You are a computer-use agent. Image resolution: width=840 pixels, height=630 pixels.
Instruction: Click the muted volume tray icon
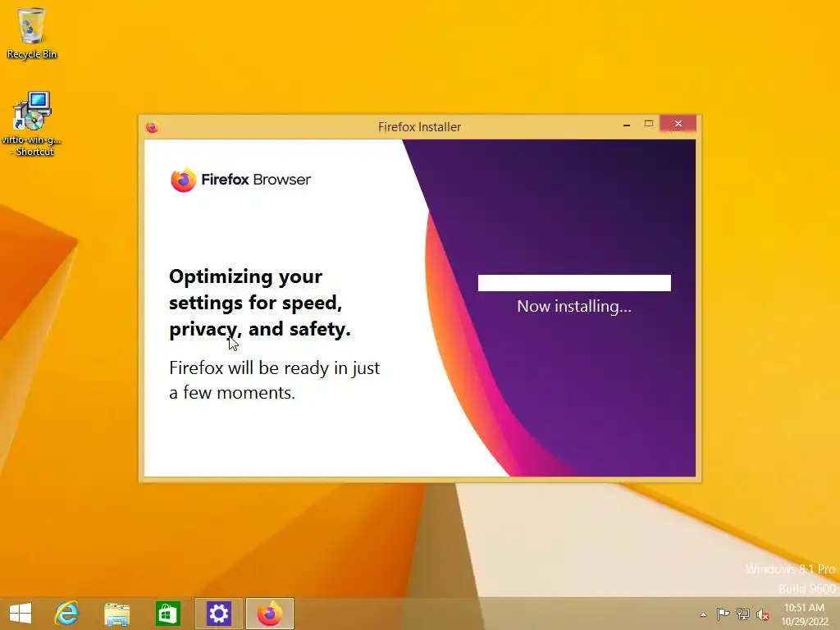click(763, 614)
